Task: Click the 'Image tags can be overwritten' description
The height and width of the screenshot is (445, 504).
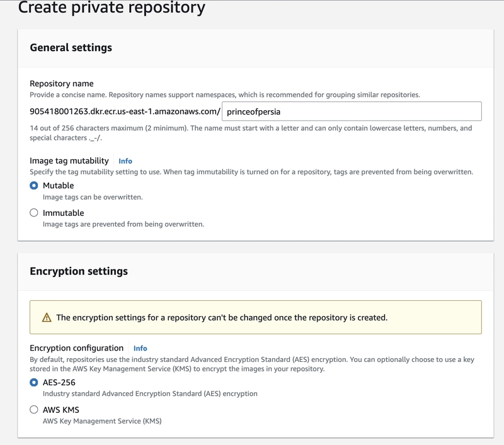Action: [93, 197]
